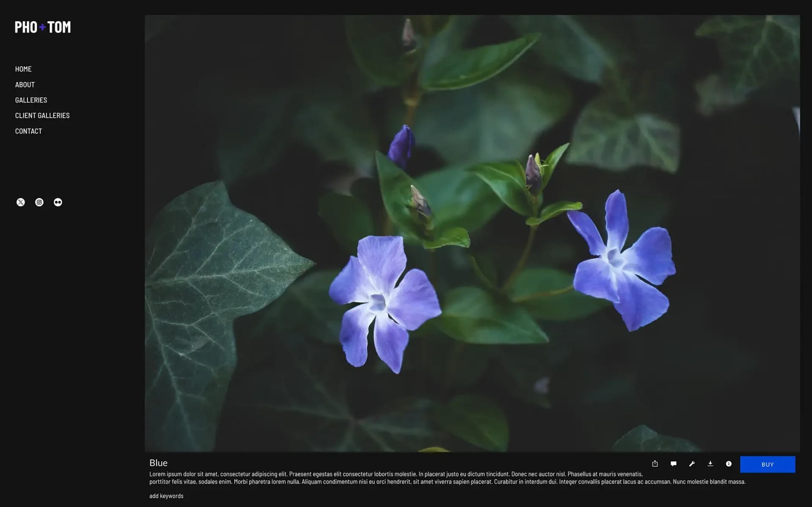Click the PHO+TOM logo to return home
Viewport: 812px width, 507px height.
coord(42,27)
